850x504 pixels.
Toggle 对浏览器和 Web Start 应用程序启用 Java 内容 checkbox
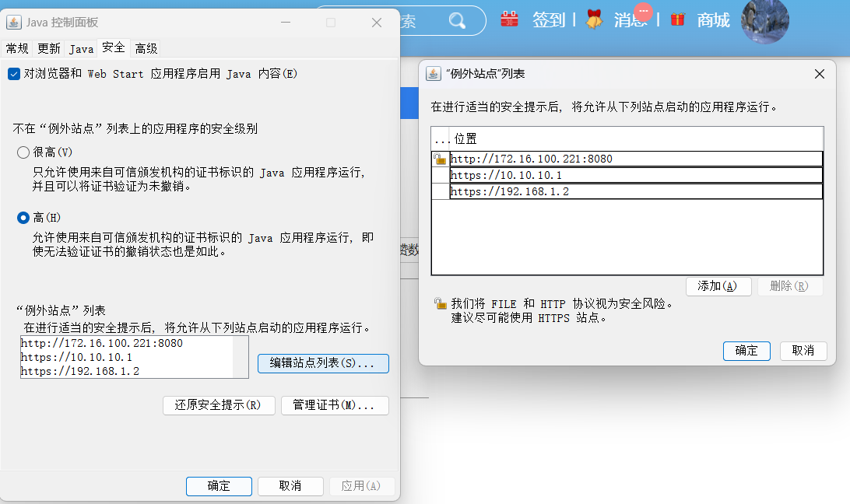click(x=14, y=74)
